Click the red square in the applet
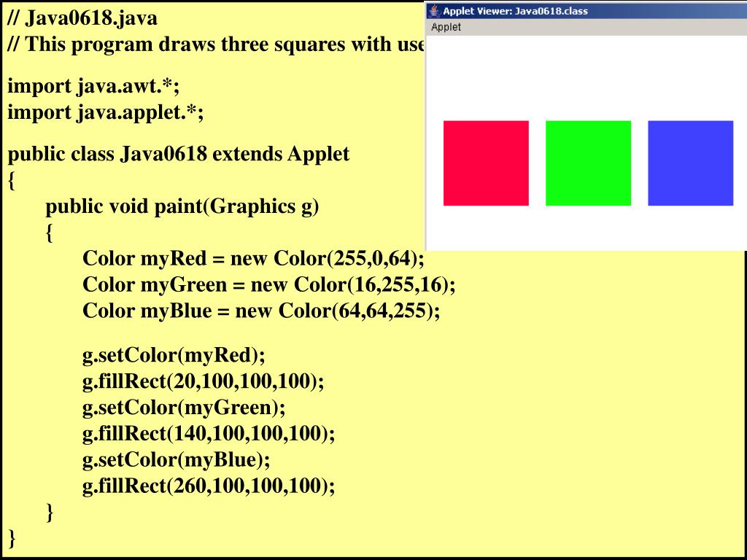This screenshot has width=747, height=560. (486, 163)
